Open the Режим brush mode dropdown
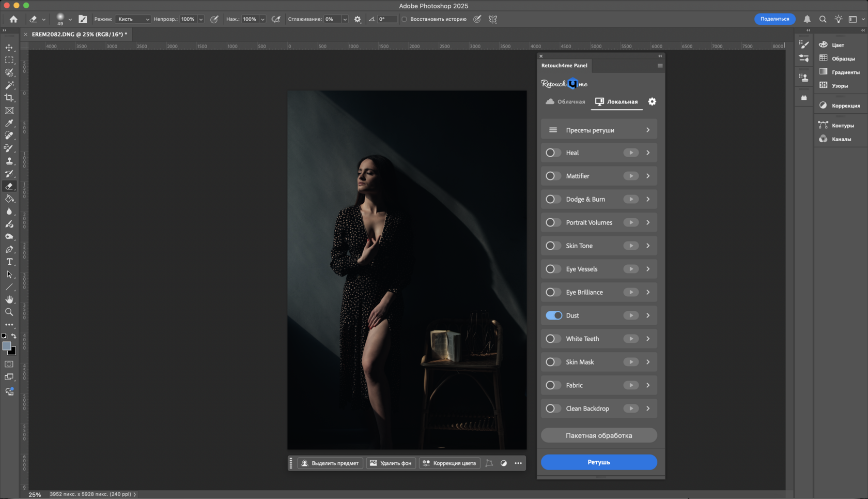Screen dimensions: 868x499 tap(133, 19)
